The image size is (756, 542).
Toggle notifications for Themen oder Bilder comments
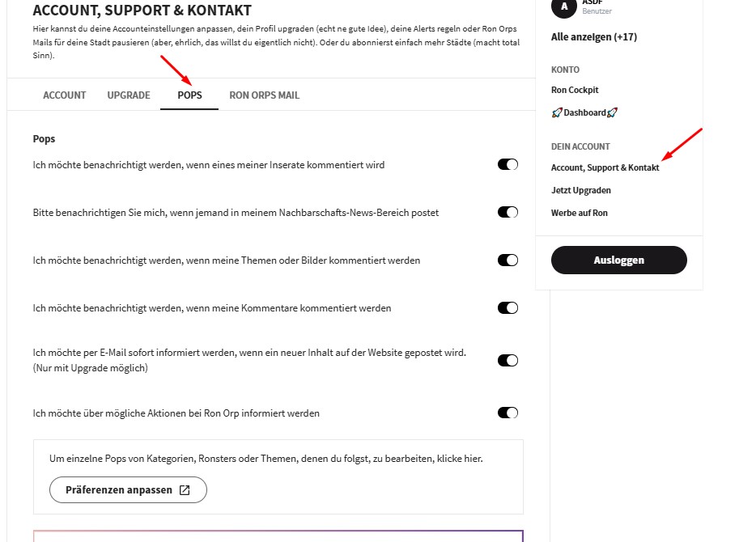click(508, 260)
